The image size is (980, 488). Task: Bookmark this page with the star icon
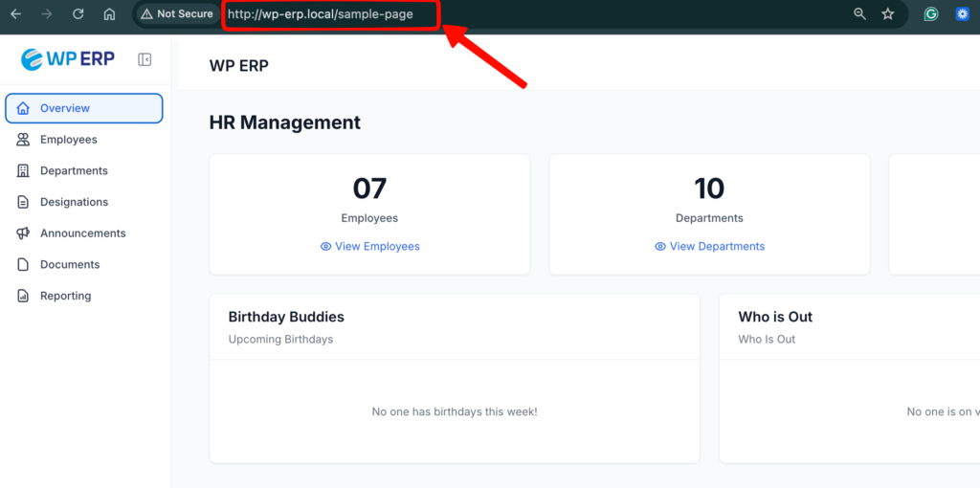[888, 14]
